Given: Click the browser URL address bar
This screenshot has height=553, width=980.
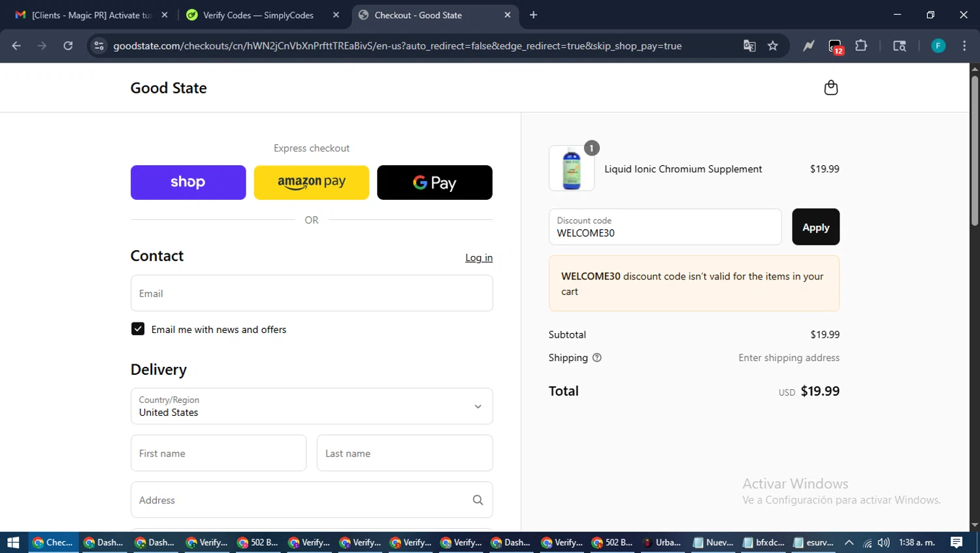Looking at the screenshot, I should (x=397, y=46).
